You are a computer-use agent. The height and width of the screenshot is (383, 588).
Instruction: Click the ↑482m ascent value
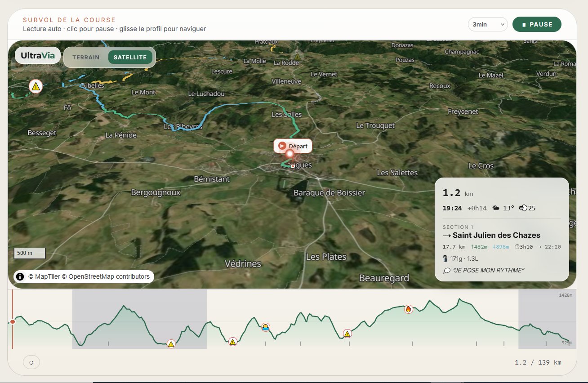tap(480, 247)
